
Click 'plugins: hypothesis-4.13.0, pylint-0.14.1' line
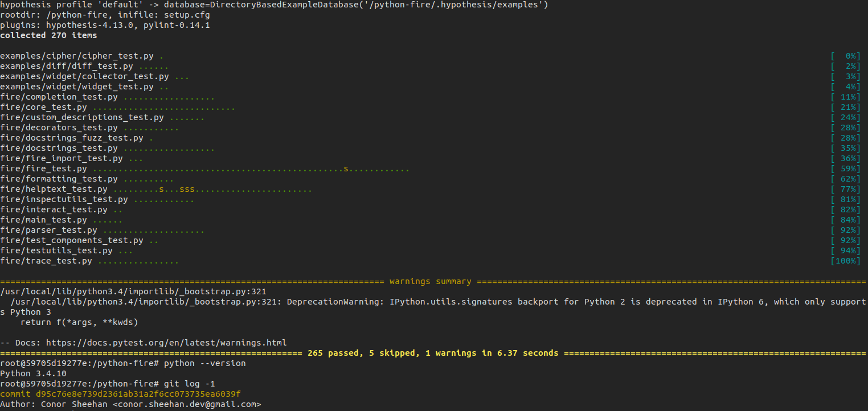pos(105,25)
